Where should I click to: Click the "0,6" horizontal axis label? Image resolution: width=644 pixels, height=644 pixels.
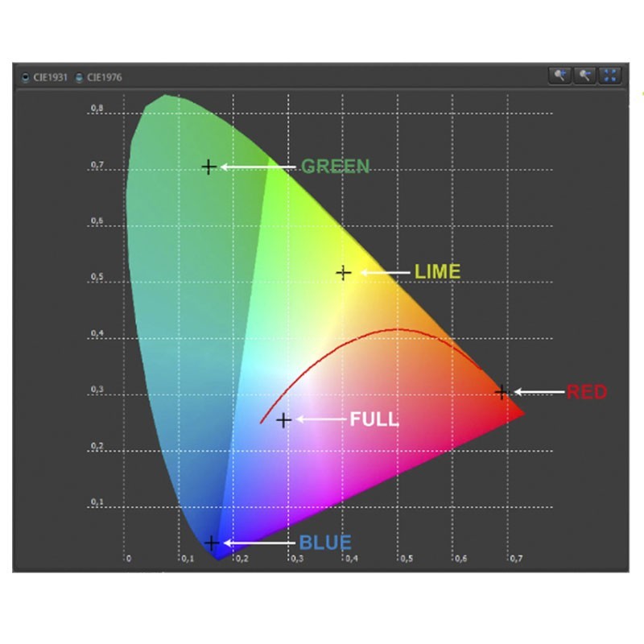pos(460,559)
